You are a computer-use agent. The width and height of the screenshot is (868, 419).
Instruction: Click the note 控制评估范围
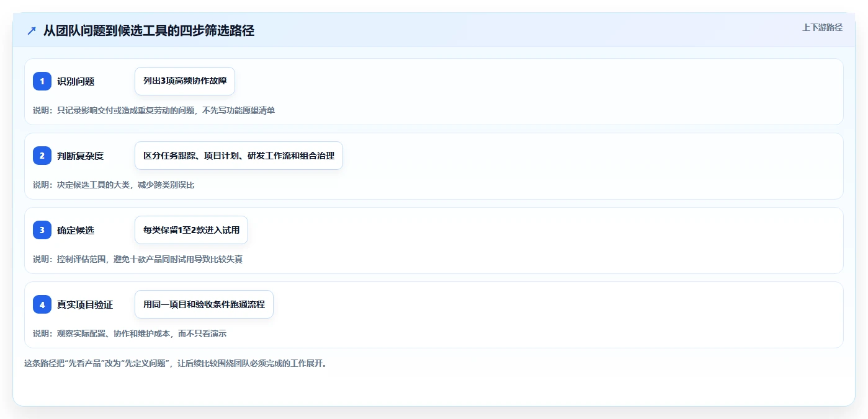coord(138,259)
